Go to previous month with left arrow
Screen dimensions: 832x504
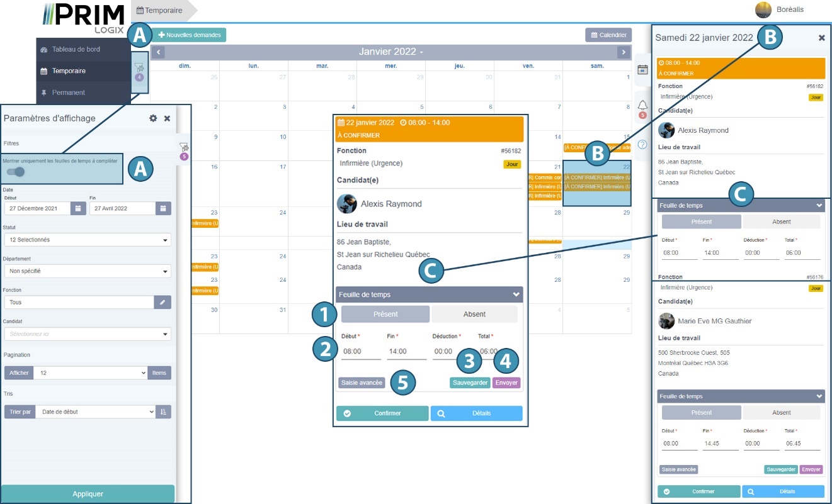(158, 52)
